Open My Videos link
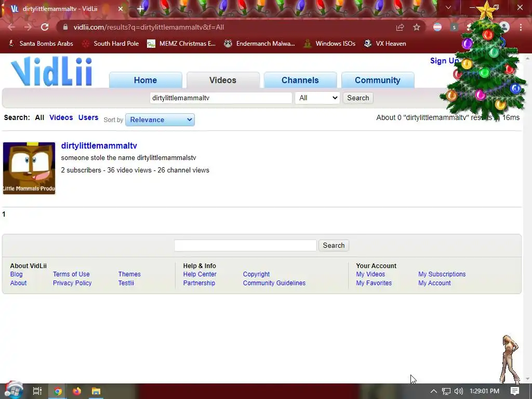Image resolution: width=532 pixels, height=399 pixels. [370, 274]
